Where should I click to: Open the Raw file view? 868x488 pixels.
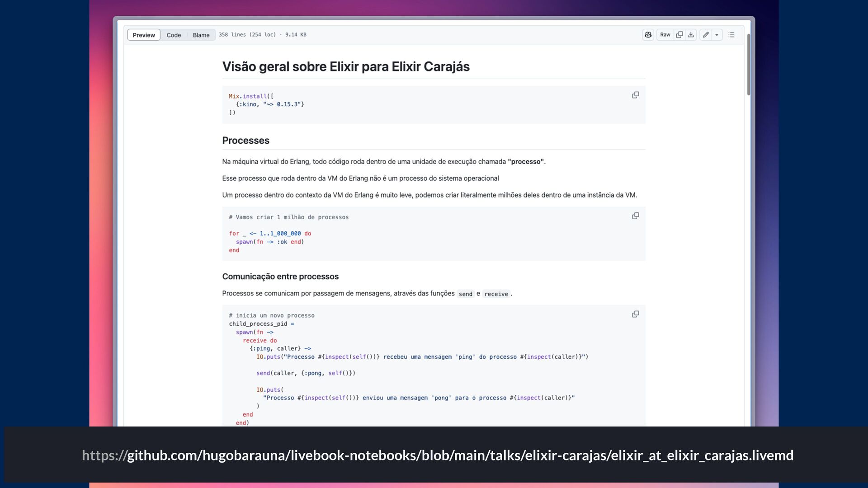pos(665,35)
